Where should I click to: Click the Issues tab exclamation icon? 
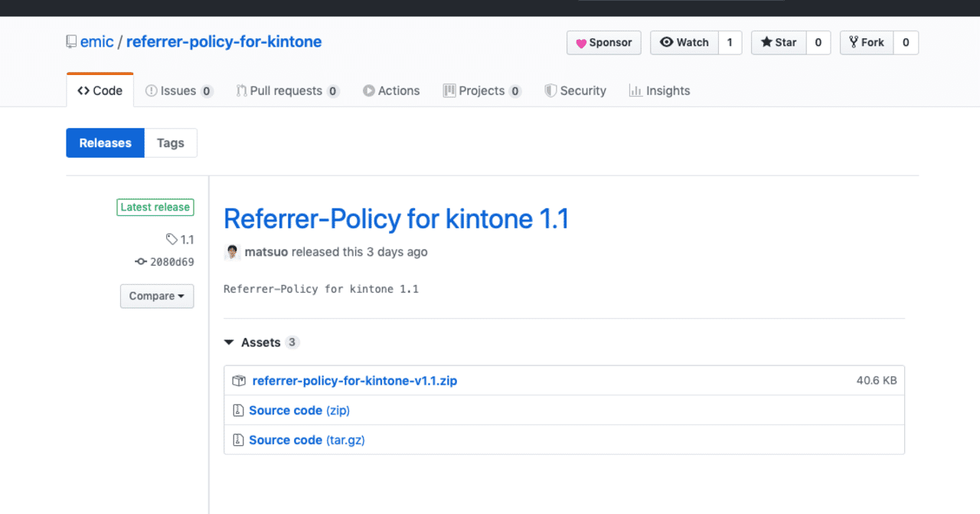pyautogui.click(x=152, y=90)
